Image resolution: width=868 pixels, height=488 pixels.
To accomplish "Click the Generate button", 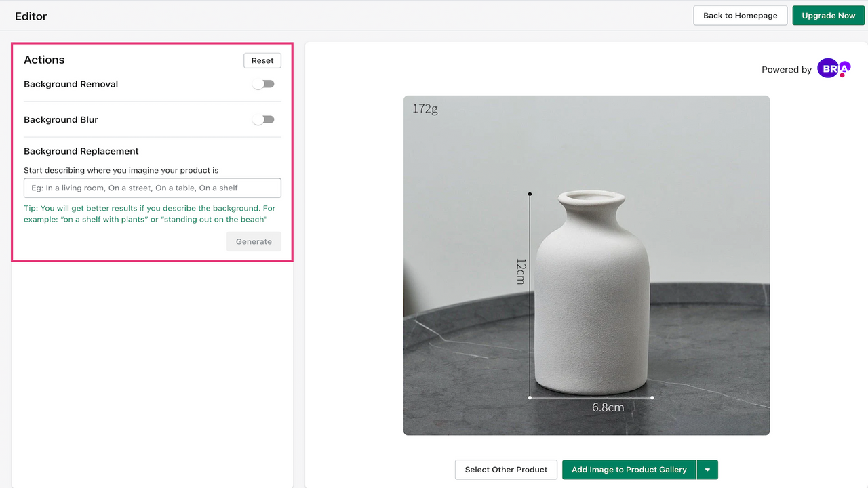I will [254, 241].
